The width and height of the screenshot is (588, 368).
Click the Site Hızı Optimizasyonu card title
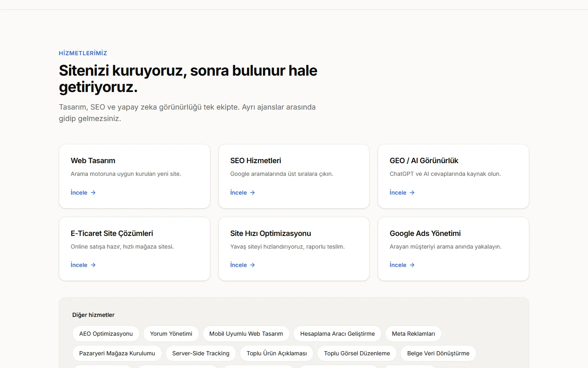point(271,233)
